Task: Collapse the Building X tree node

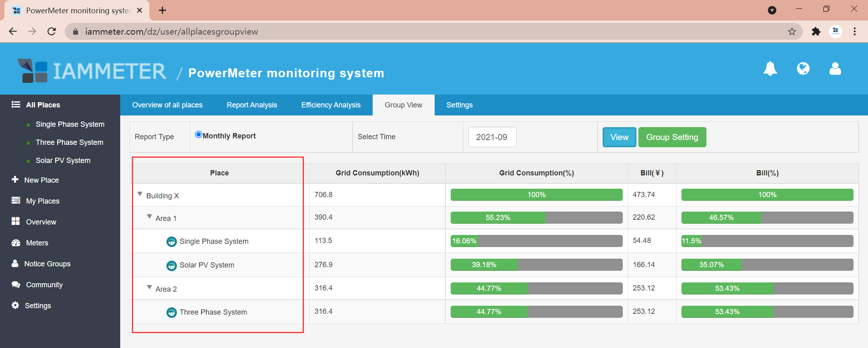Action: coord(140,194)
